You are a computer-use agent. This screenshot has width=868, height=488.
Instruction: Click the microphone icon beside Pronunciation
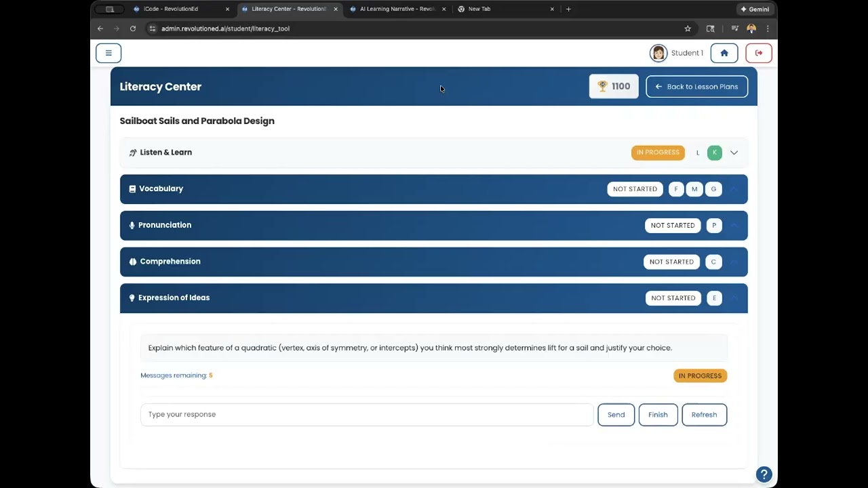[x=132, y=225]
